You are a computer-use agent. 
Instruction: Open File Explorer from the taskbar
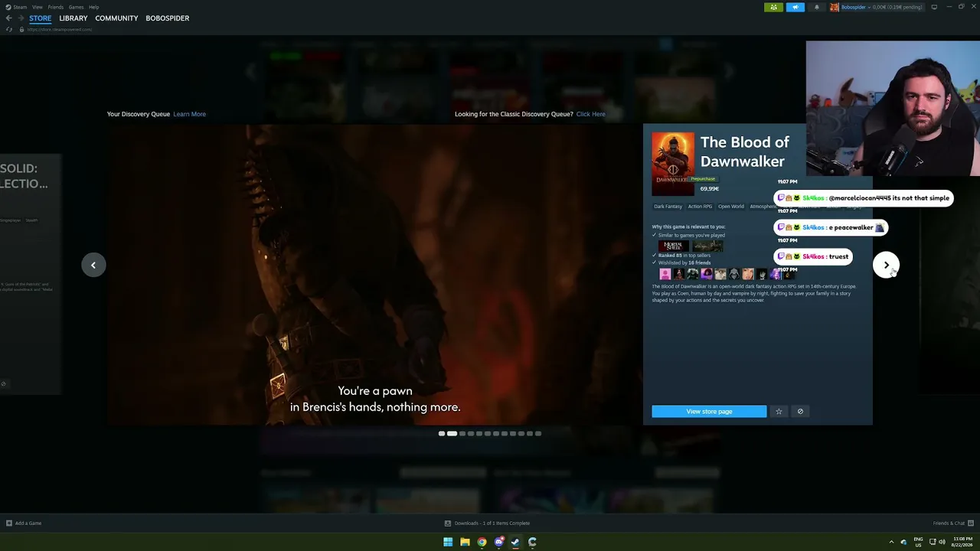coord(465,542)
